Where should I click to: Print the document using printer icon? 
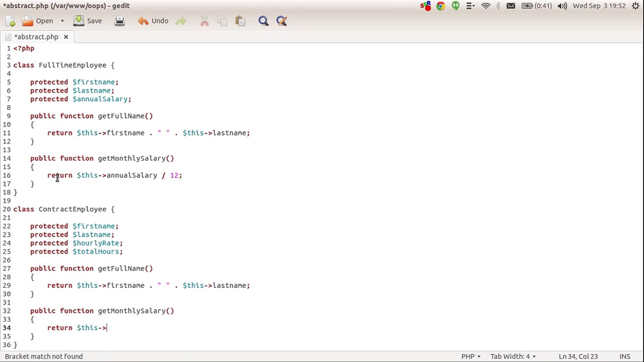click(119, 21)
